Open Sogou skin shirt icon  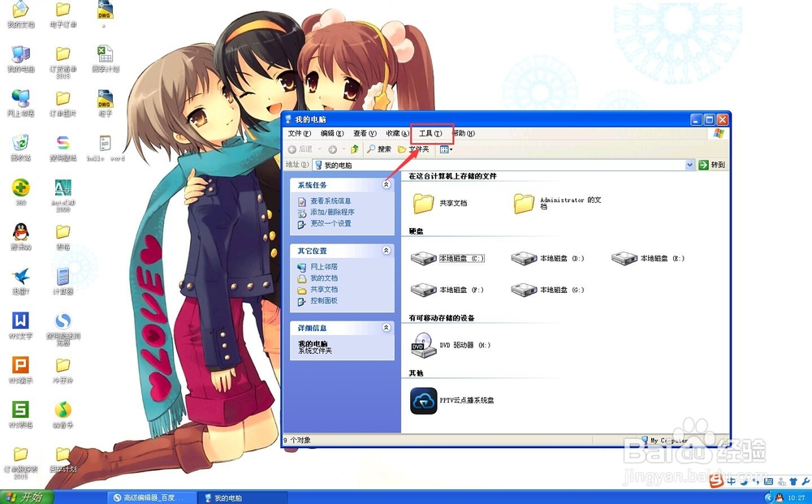(x=793, y=482)
